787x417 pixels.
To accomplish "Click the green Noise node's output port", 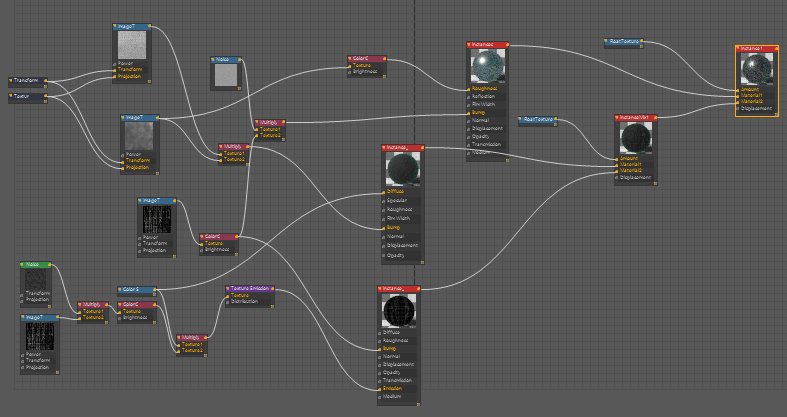I will tap(50, 264).
